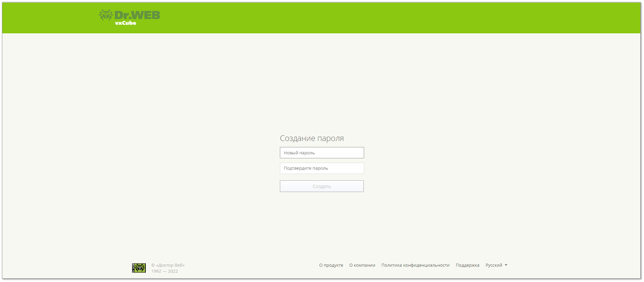Click the «© Доктор Веб» copyright text

168,265
